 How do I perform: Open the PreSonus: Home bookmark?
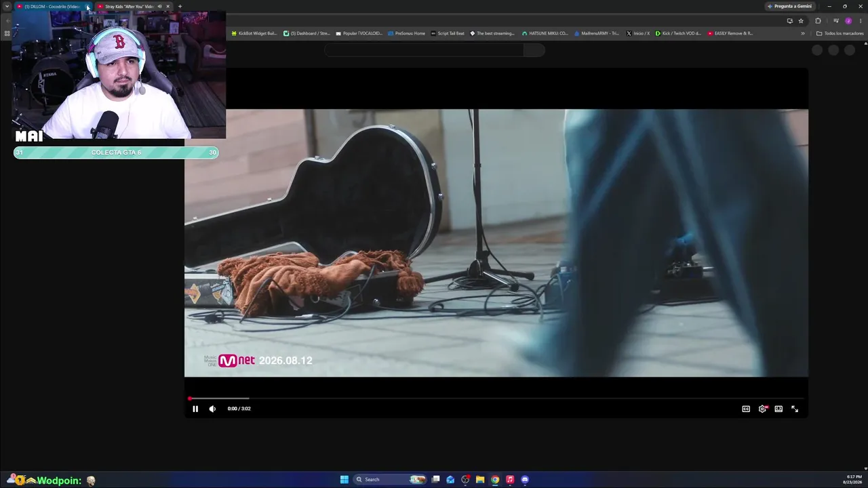click(x=407, y=33)
